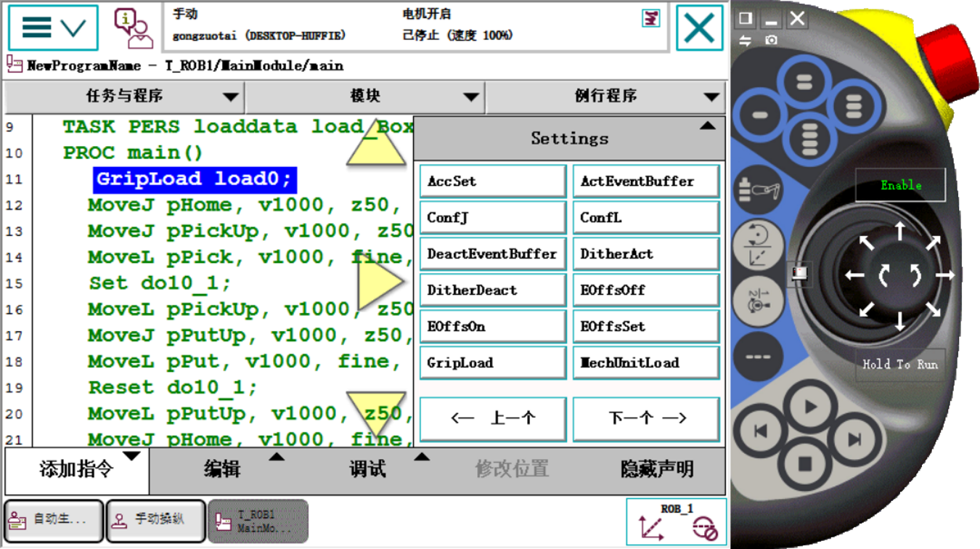980x549 pixels.
Task: Click the 下一个 next-page button
Action: (x=645, y=418)
